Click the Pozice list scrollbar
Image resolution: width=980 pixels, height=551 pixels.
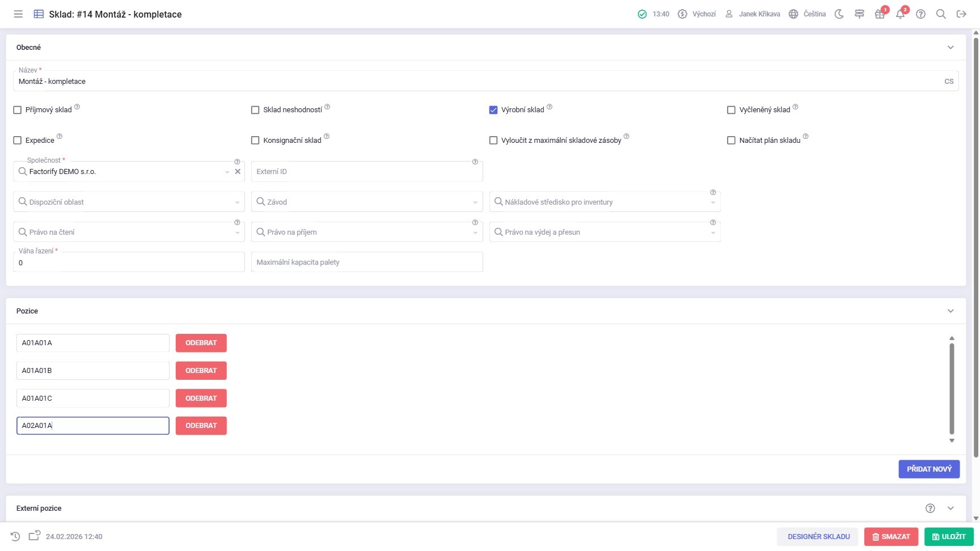[x=952, y=388]
